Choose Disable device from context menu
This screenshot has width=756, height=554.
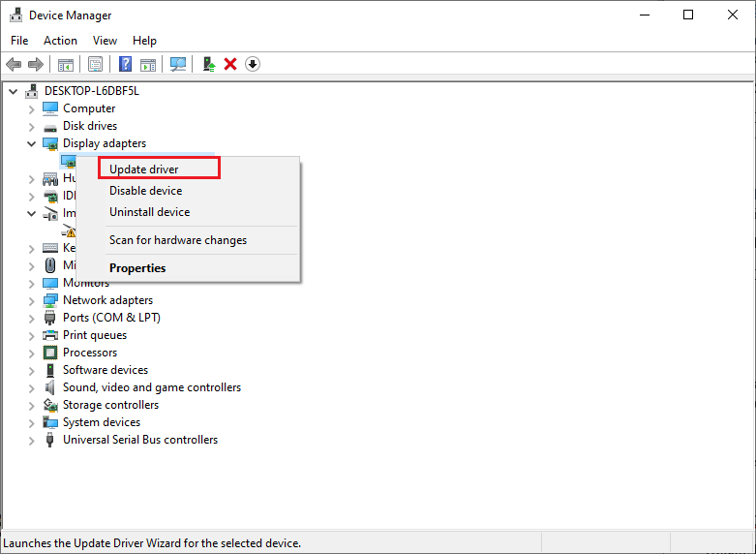coord(188,191)
